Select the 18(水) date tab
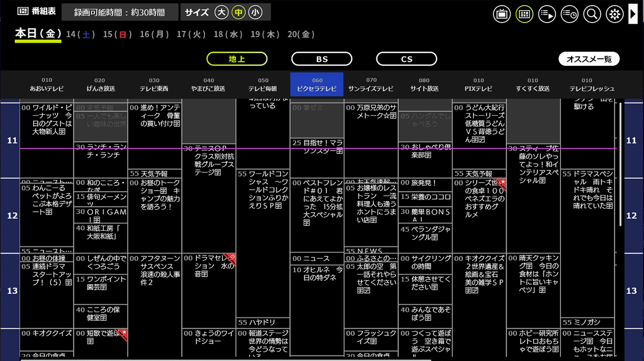The image size is (644, 361). (x=228, y=34)
